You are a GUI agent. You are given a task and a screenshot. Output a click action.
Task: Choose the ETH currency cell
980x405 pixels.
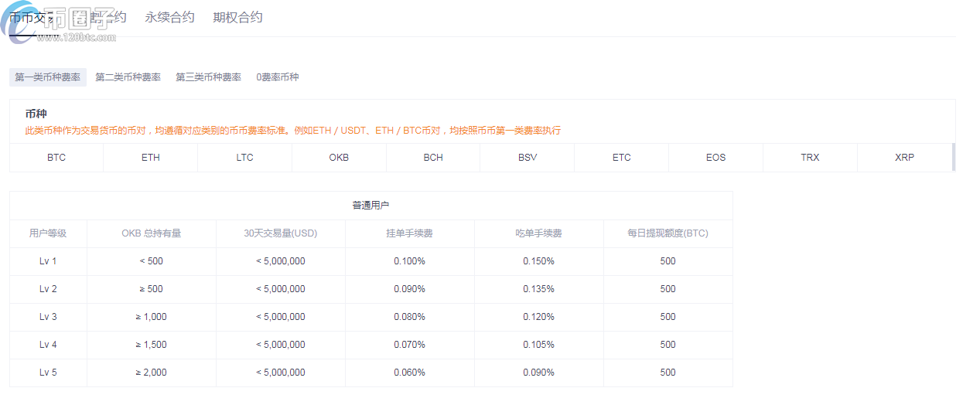pyautogui.click(x=151, y=158)
